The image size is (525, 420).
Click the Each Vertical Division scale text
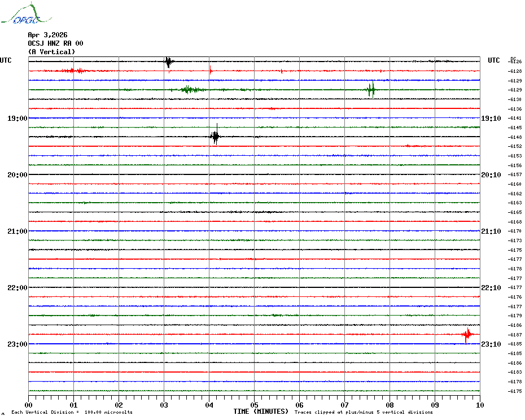pos(72,413)
